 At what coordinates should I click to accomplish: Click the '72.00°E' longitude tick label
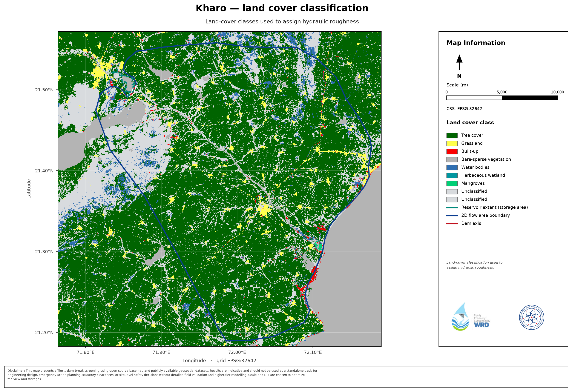point(237,352)
